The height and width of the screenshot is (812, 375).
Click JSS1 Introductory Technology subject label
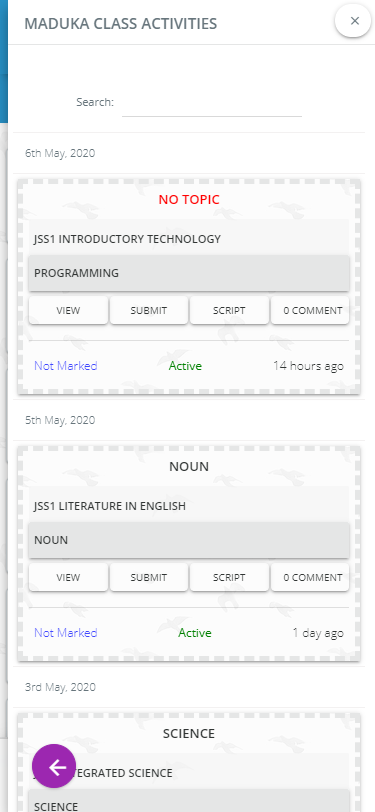pyautogui.click(x=127, y=239)
